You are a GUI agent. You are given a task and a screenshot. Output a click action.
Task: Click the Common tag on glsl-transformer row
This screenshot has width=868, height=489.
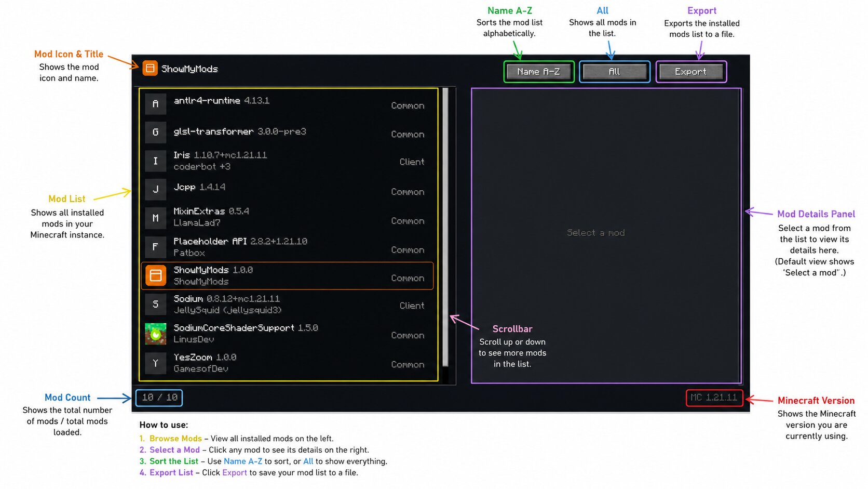(x=408, y=135)
